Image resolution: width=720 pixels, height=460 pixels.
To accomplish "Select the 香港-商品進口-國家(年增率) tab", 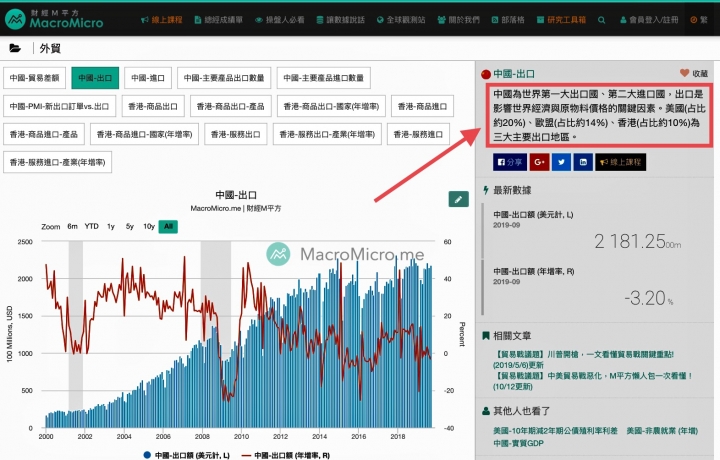I will [145, 134].
